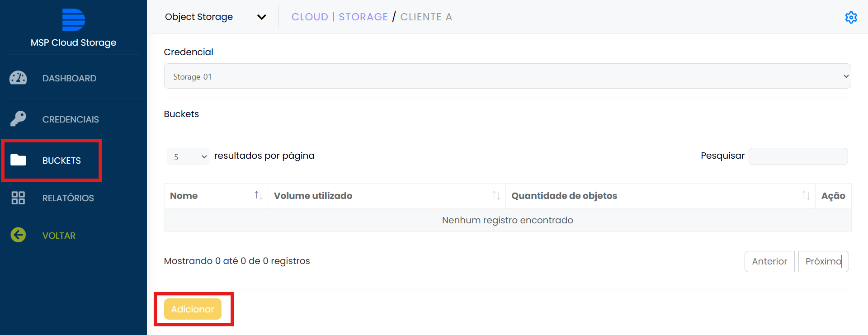Click the green Voltar arrow icon

(x=18, y=235)
